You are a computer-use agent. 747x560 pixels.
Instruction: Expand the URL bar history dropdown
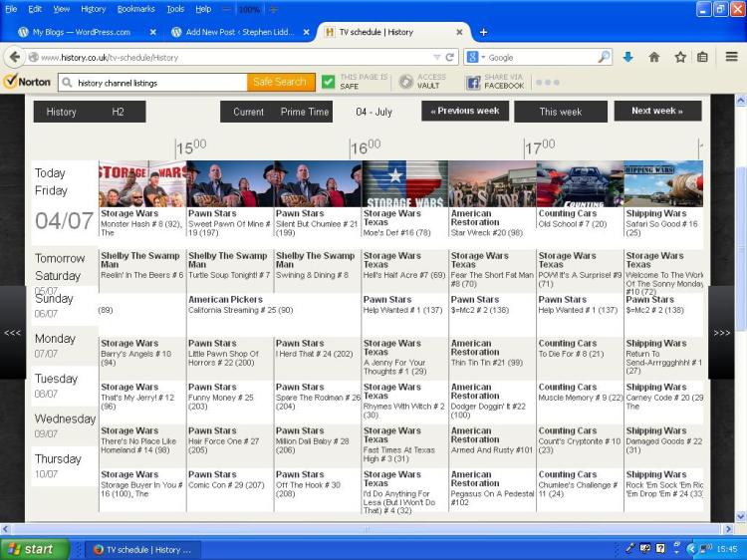(x=437, y=58)
